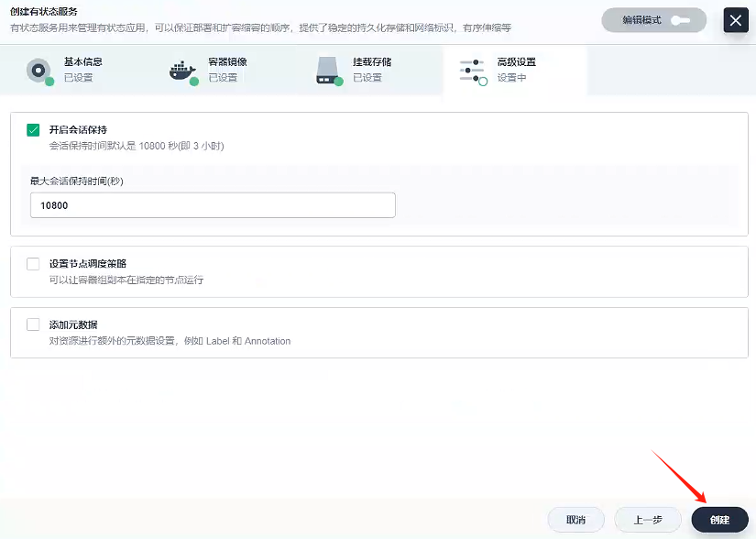Click the 已设置 status under 基本信息
The width and height of the screenshot is (756, 539).
click(x=78, y=78)
